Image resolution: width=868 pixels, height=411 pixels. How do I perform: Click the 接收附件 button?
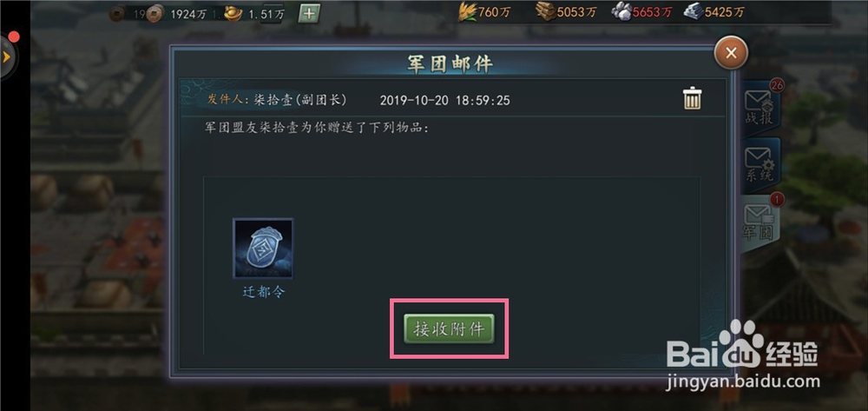tap(449, 329)
